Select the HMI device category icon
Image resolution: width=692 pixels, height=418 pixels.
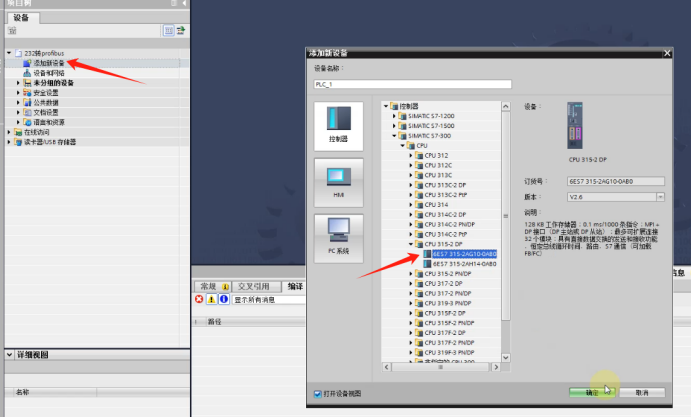click(338, 183)
